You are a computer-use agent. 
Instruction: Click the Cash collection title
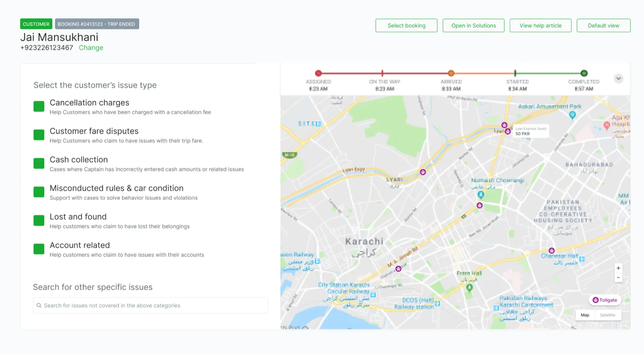[79, 160]
